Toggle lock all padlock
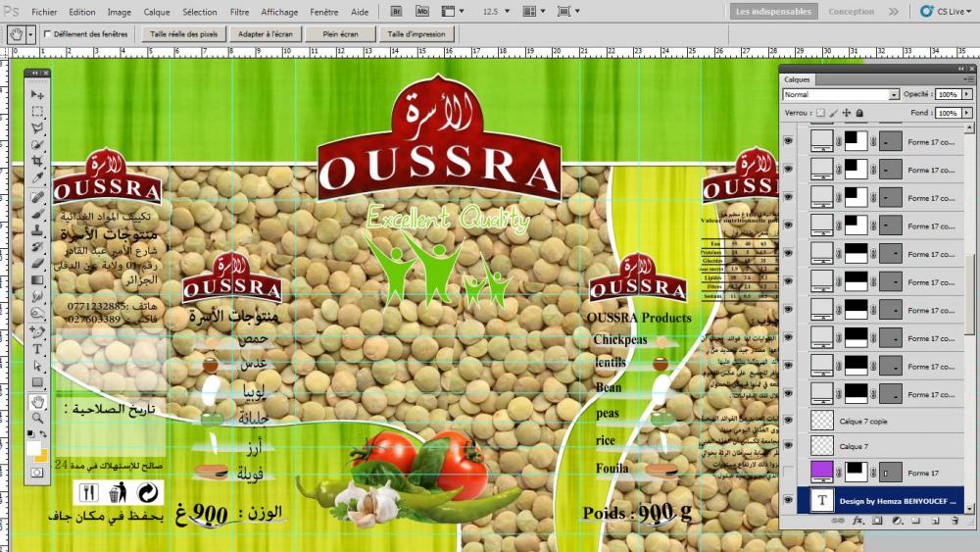Image resolution: width=980 pixels, height=552 pixels. (859, 113)
